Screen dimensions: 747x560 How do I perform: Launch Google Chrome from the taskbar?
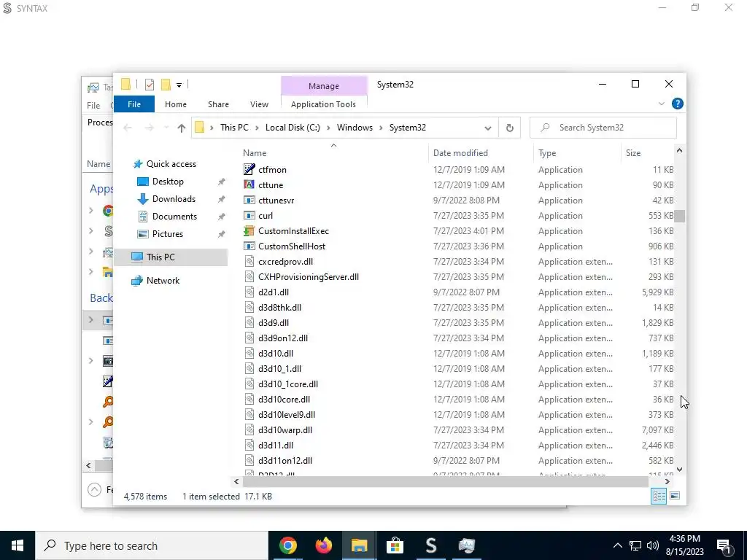click(x=287, y=545)
